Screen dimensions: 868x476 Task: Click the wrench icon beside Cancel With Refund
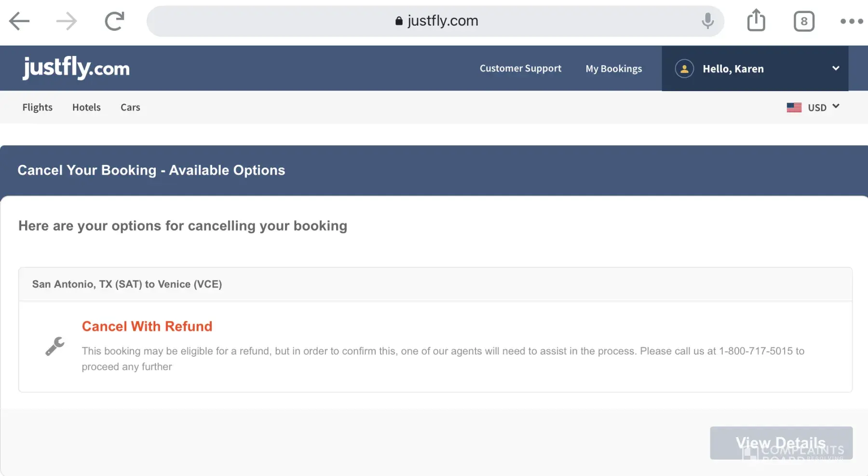(x=55, y=346)
